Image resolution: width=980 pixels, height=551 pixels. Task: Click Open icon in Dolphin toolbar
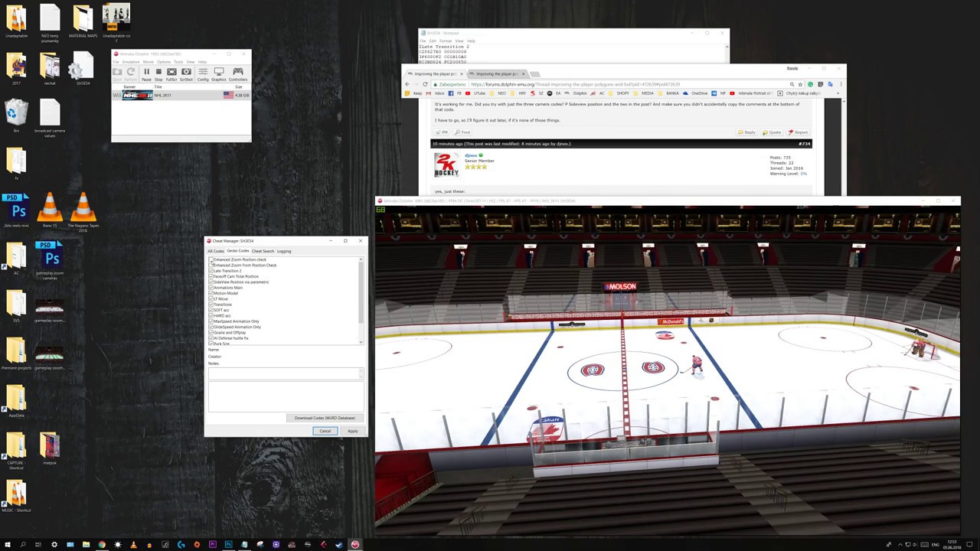click(x=117, y=74)
